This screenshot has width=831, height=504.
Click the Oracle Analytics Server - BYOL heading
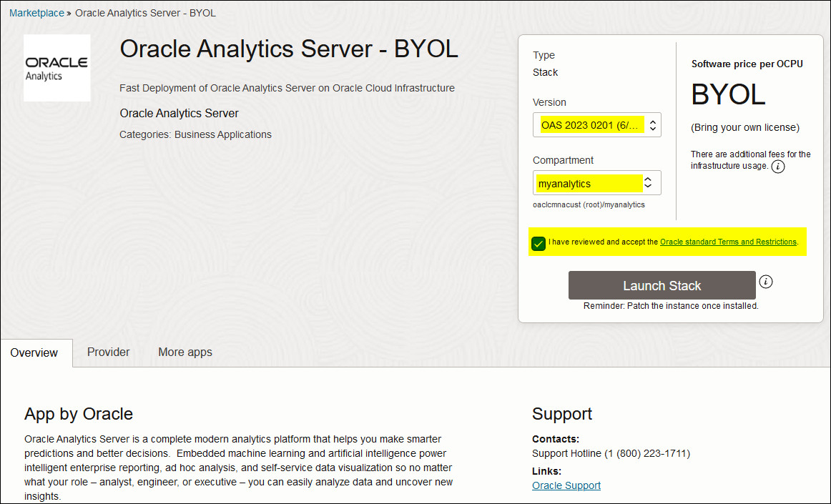click(289, 49)
